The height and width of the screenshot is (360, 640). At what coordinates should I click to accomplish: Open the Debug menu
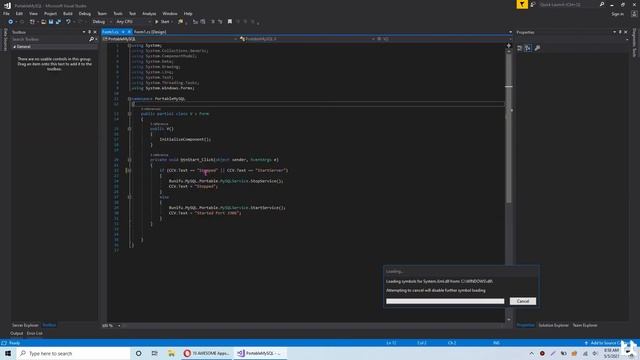click(x=84, y=13)
